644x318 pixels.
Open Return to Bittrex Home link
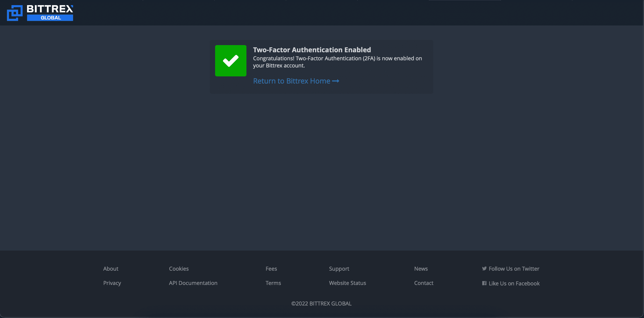pyautogui.click(x=296, y=81)
